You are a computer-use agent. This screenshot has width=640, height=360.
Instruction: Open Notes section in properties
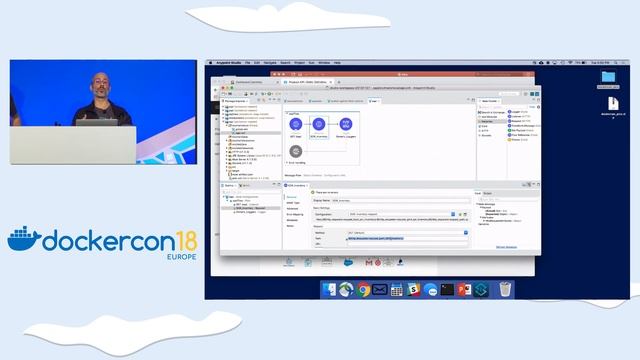click(x=290, y=226)
